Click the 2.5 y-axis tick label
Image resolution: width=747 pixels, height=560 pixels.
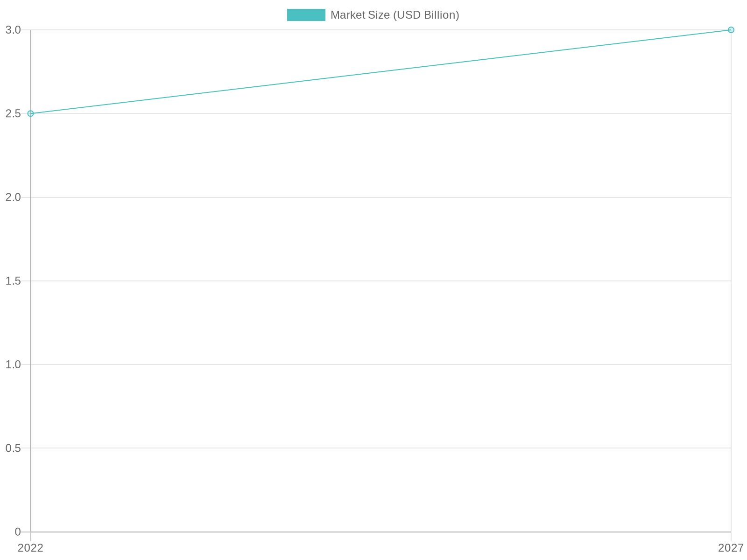click(13, 113)
